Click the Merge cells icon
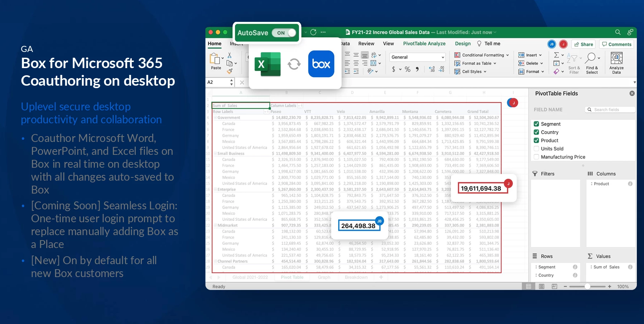 click(373, 63)
